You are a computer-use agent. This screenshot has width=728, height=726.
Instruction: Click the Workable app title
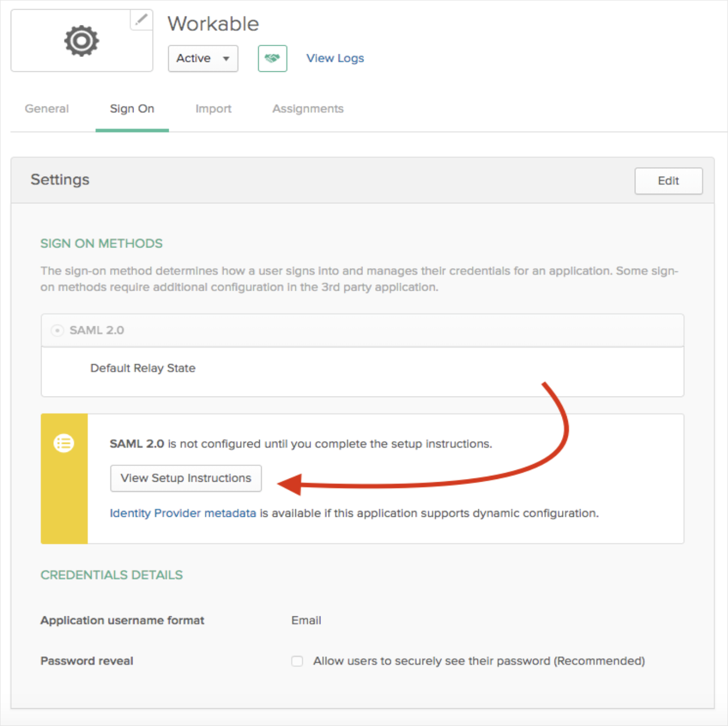(x=213, y=24)
